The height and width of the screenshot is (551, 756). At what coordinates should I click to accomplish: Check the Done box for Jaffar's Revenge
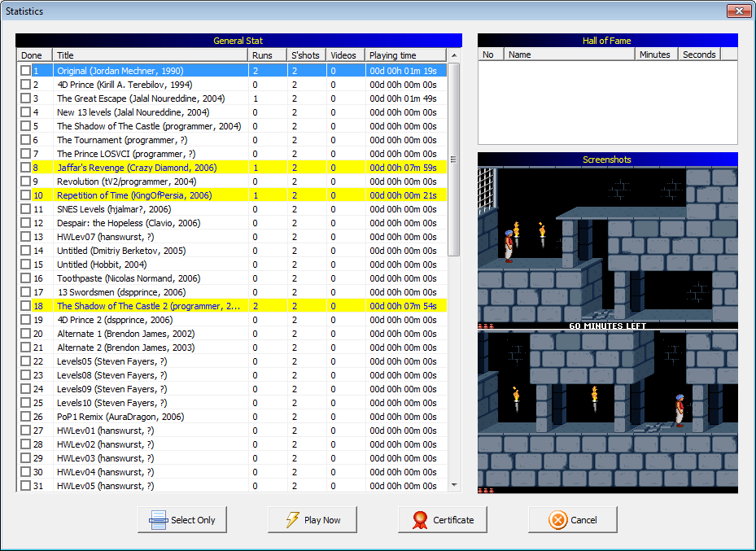[26, 168]
